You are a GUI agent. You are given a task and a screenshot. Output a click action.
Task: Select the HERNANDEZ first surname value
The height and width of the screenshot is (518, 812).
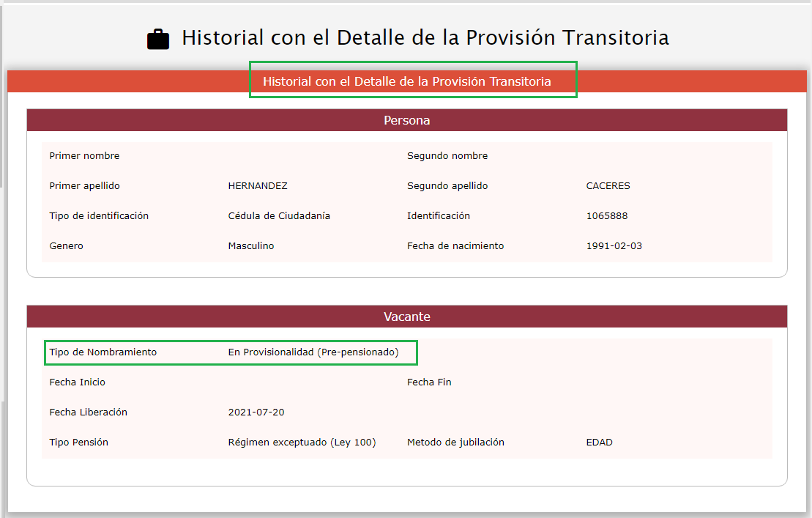(258, 186)
